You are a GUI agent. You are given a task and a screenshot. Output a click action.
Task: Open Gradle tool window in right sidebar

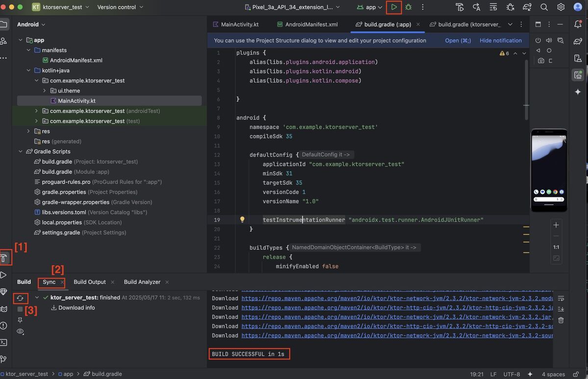pyautogui.click(x=578, y=42)
